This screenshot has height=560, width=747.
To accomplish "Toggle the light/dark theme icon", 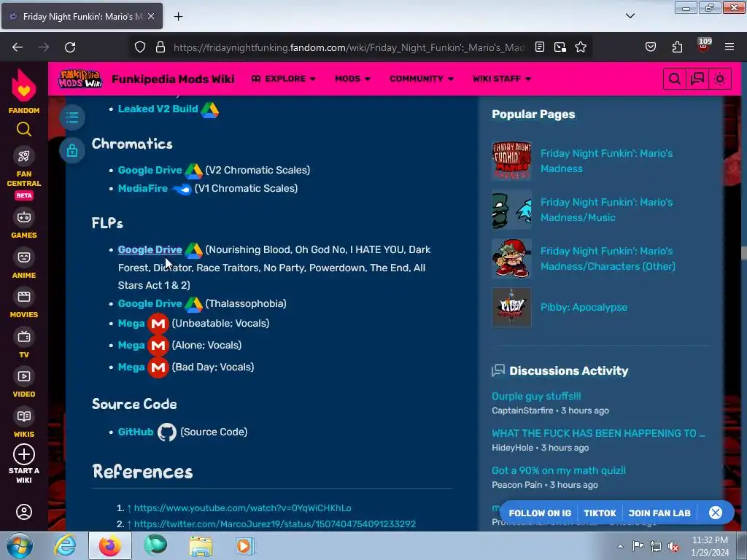I will click(720, 79).
